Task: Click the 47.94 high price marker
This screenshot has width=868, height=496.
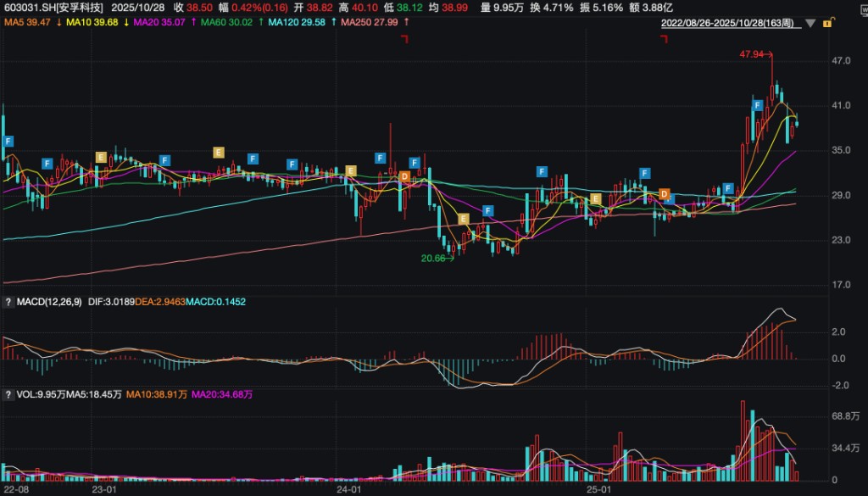Action: [x=751, y=54]
